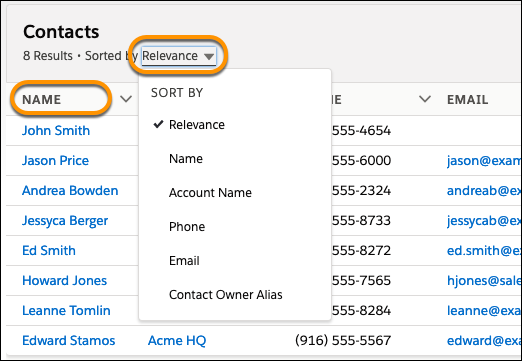Screen dimensions: 522x361
Task: Click the NAME column header
Action: pos(42,99)
